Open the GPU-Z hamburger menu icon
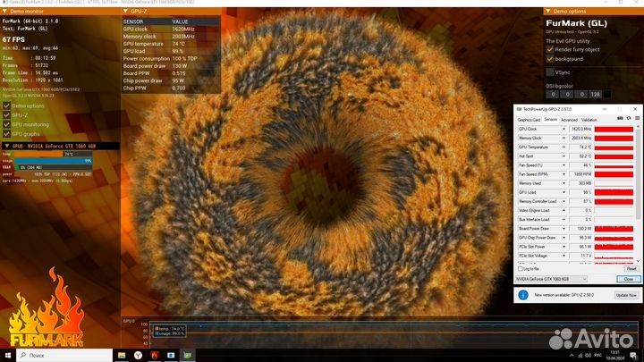 point(635,119)
